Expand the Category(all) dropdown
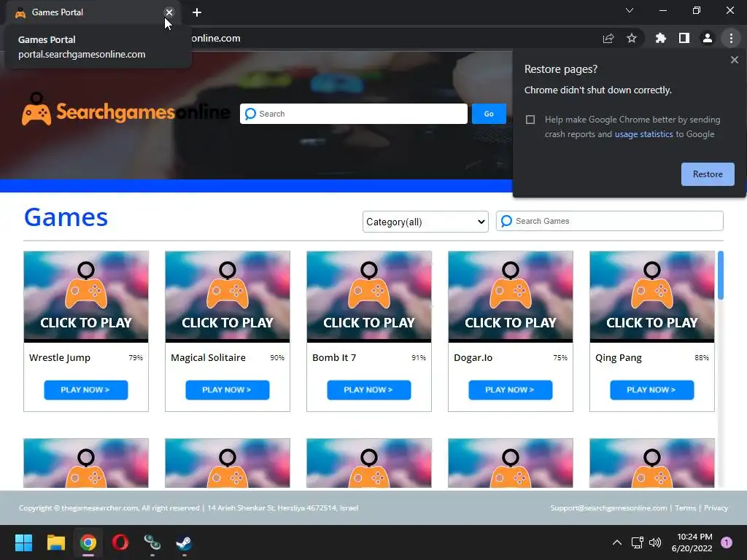The height and width of the screenshot is (560, 747). [425, 222]
